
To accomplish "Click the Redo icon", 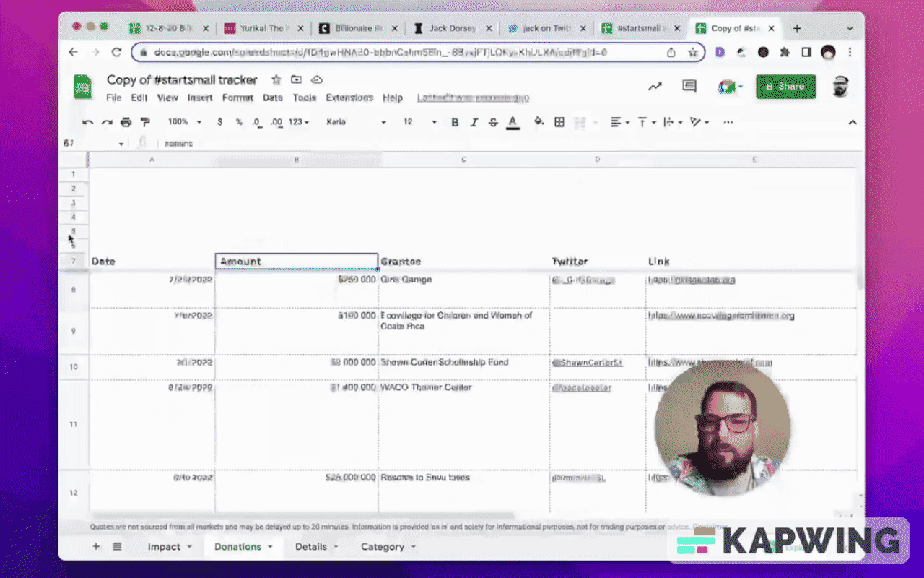I will click(x=107, y=122).
